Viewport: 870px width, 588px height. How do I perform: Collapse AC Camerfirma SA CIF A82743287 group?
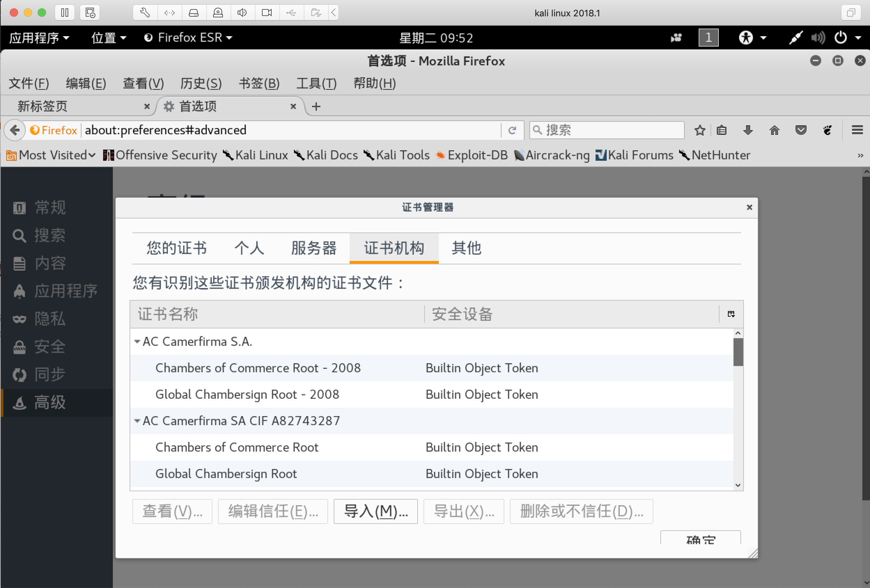tap(137, 421)
